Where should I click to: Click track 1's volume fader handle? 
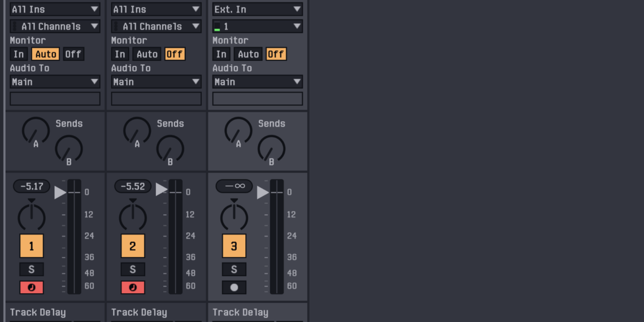point(61,192)
